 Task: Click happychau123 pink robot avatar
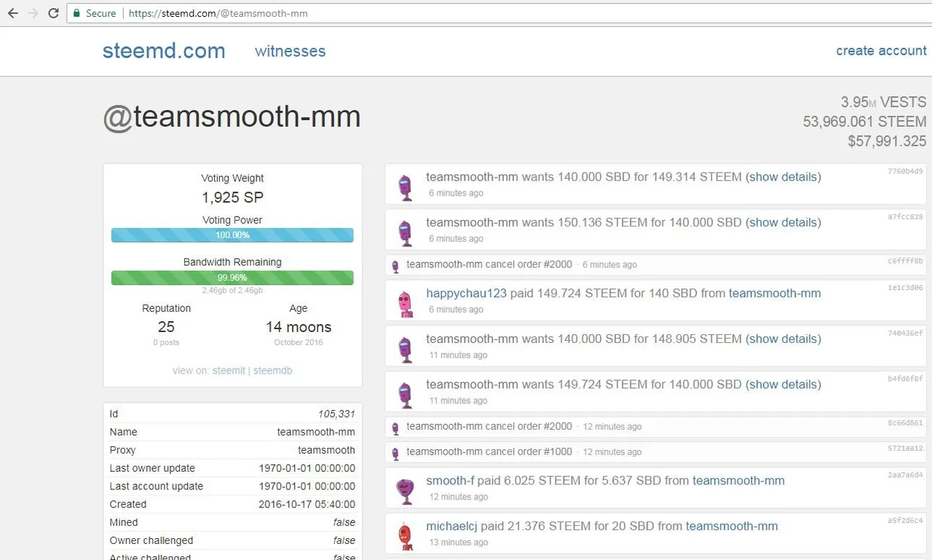point(406,304)
